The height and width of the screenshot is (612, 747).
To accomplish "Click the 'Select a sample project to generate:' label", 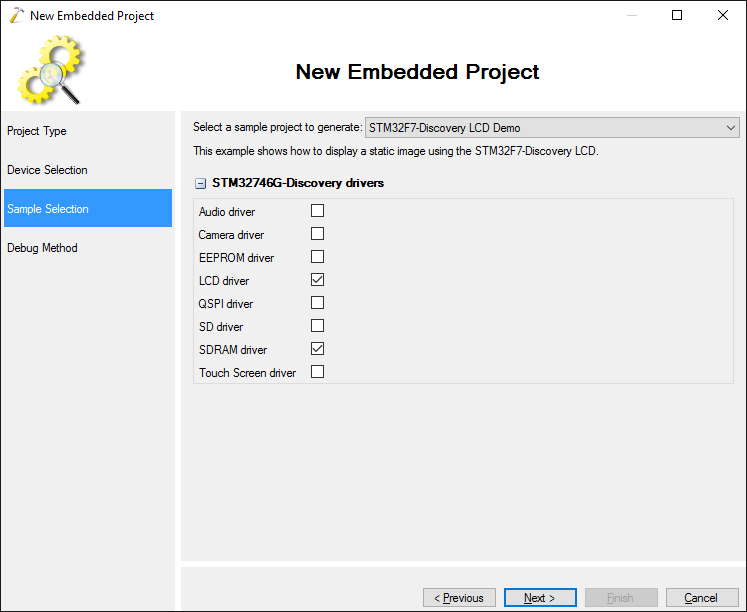I will 278,127.
